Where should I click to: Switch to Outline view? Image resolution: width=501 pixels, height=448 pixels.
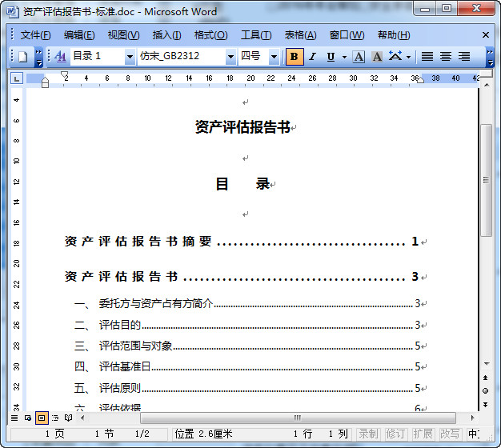point(55,418)
